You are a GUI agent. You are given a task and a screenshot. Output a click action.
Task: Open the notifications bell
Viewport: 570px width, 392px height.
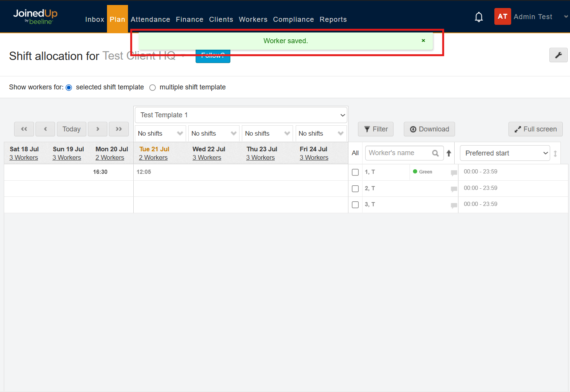pos(479,17)
